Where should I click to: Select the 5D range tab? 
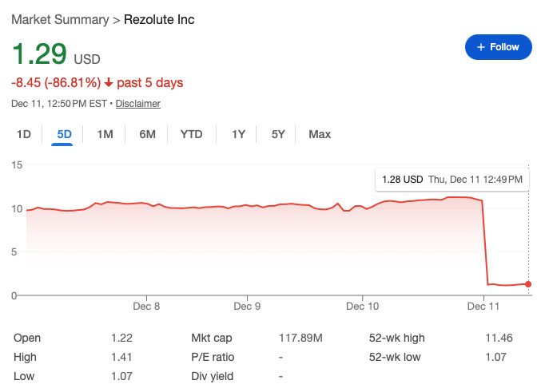click(64, 134)
